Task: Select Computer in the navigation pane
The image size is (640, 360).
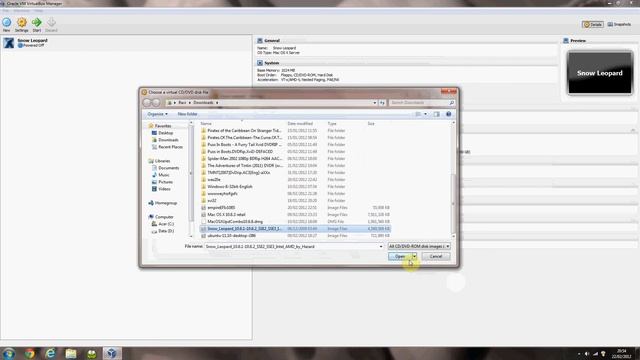Action: [164, 217]
